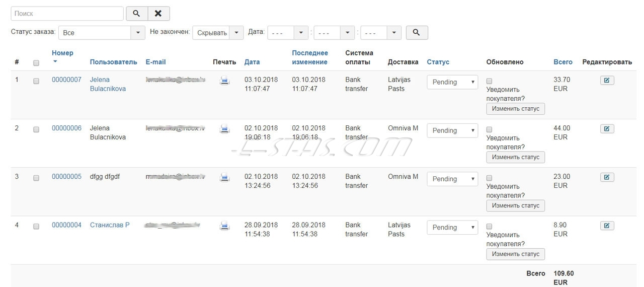Apply filters with the magnifier button after date dropdowns

[x=417, y=32]
